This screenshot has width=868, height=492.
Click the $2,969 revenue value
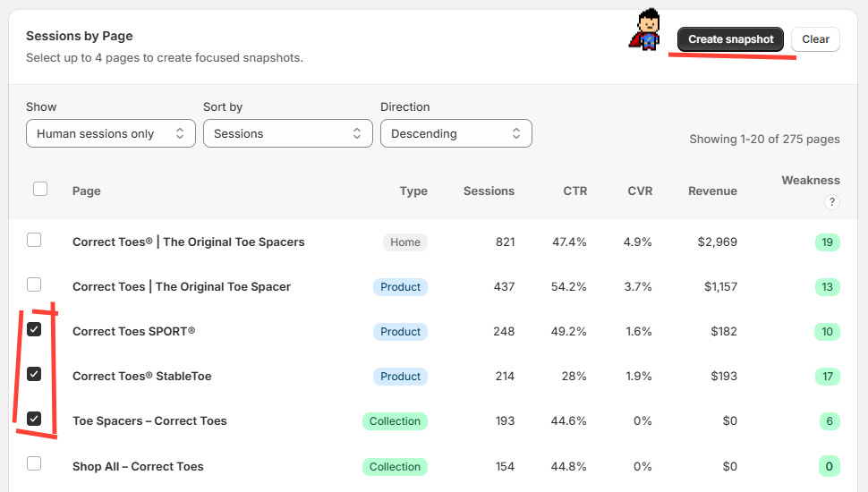pos(718,242)
